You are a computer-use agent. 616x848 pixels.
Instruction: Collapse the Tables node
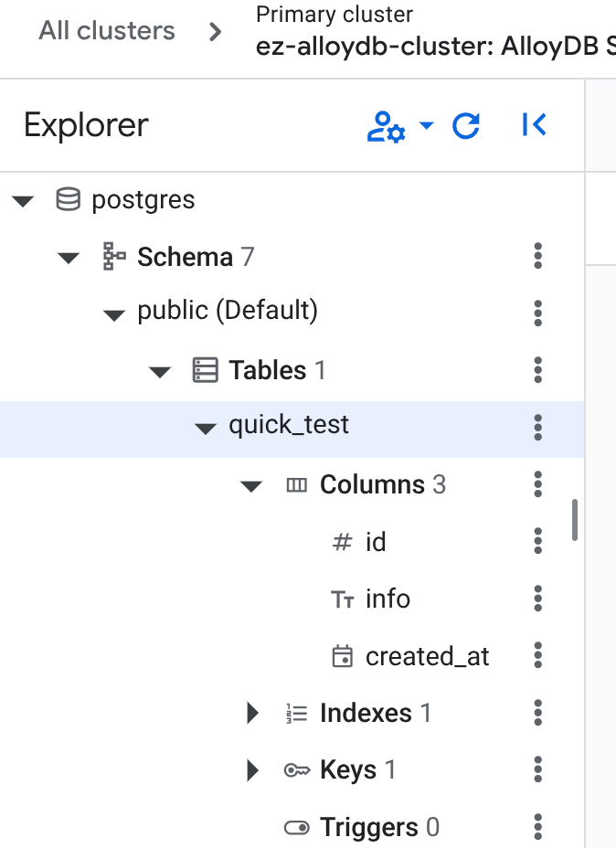160,371
